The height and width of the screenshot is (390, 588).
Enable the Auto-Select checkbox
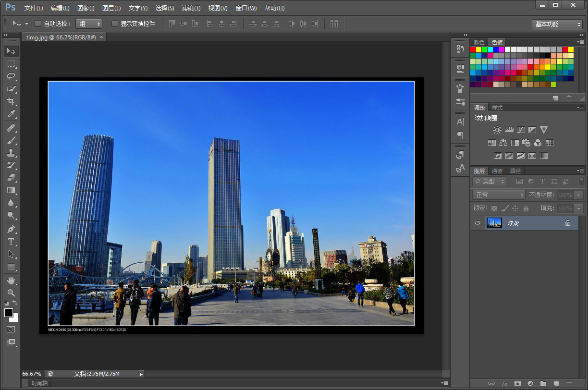tap(38, 24)
